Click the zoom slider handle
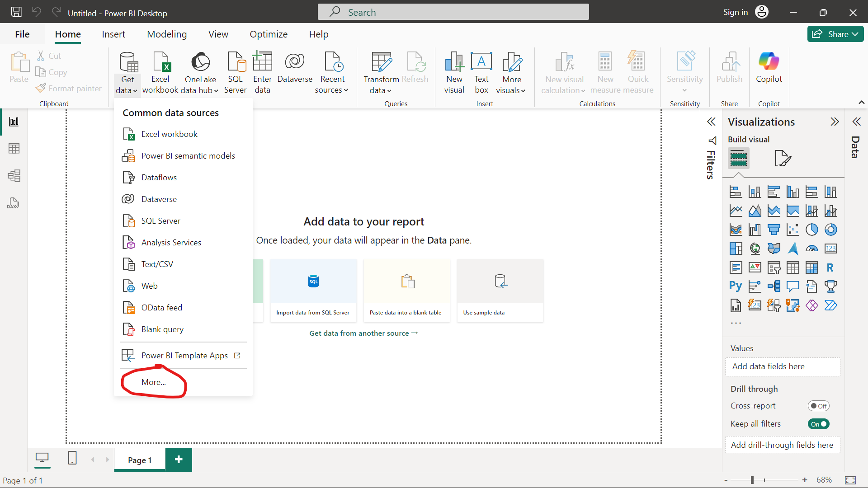868x488 pixels. pos(752,480)
